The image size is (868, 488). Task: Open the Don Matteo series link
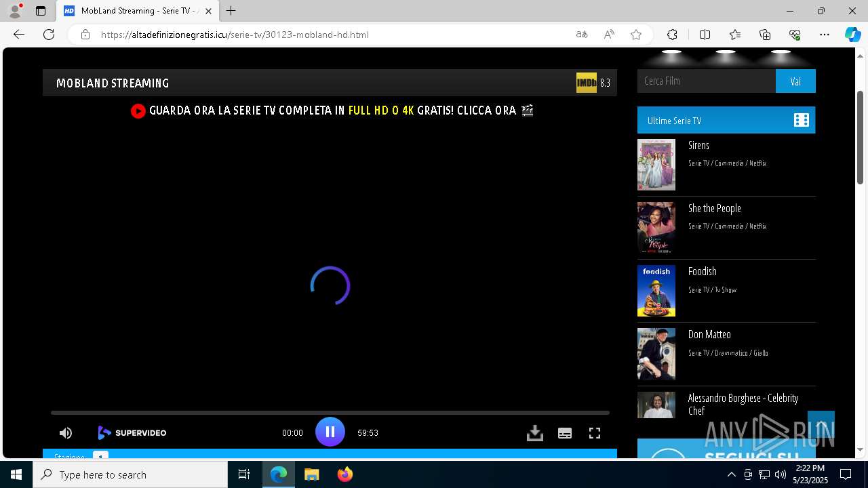(x=709, y=334)
